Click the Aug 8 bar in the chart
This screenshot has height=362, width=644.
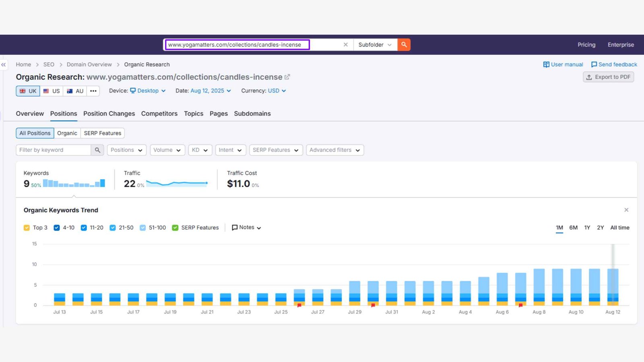pos(539,287)
